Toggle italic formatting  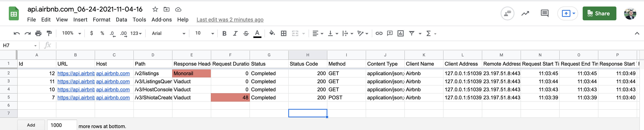(x=235, y=33)
